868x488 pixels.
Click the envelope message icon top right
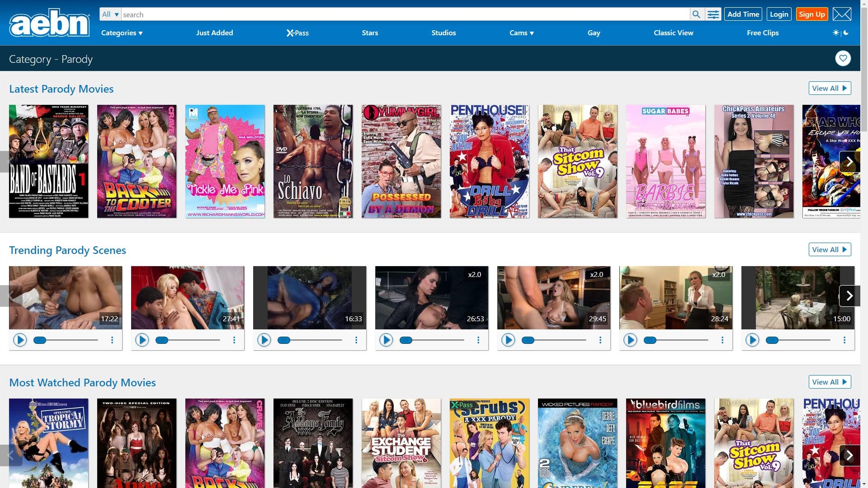point(842,14)
